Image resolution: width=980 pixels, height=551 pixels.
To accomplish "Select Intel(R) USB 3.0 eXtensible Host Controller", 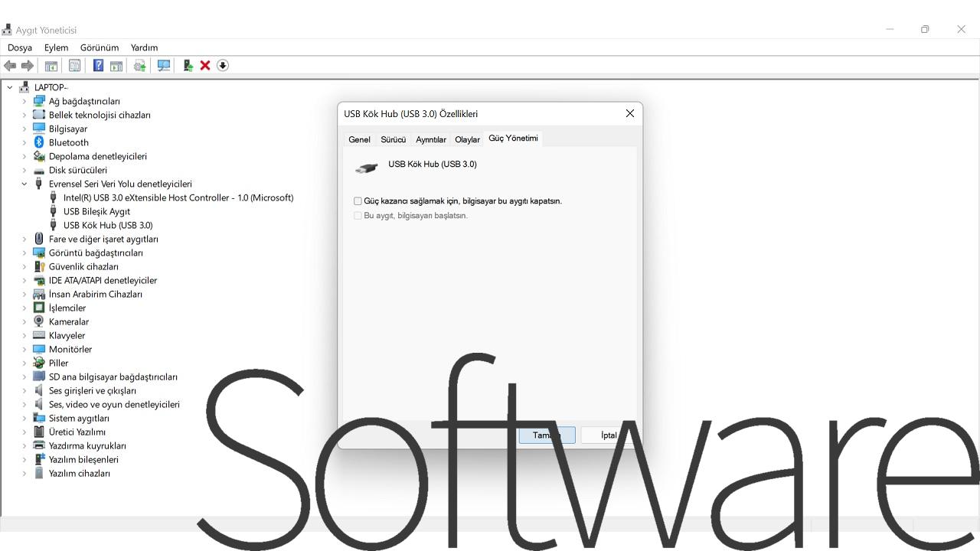I will [178, 197].
